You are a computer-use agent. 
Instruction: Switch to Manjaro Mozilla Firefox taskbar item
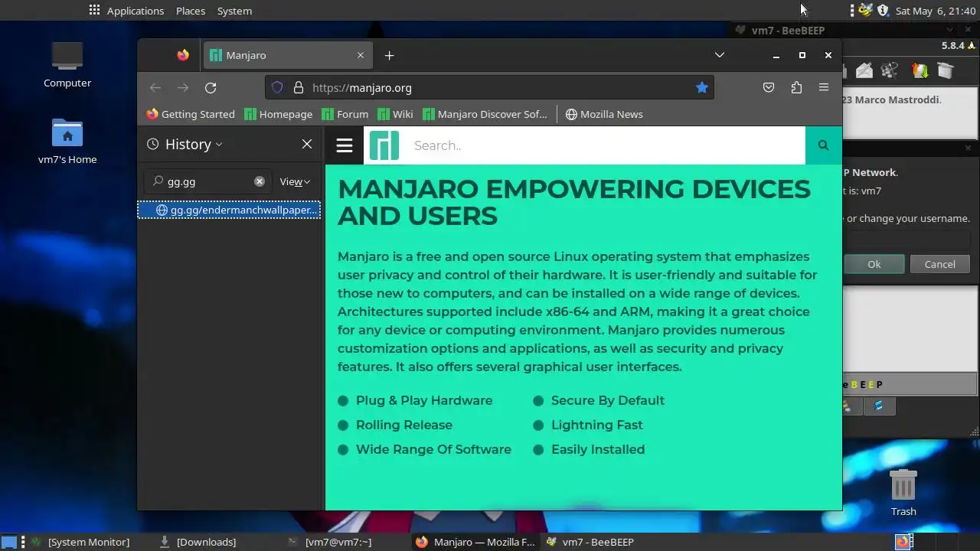pyautogui.click(x=475, y=542)
